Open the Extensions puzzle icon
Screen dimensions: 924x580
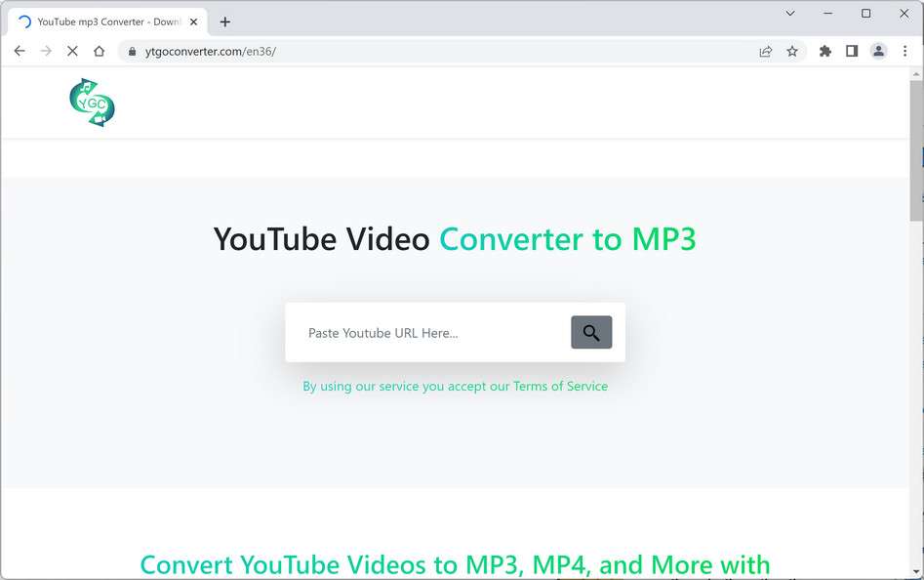point(825,52)
